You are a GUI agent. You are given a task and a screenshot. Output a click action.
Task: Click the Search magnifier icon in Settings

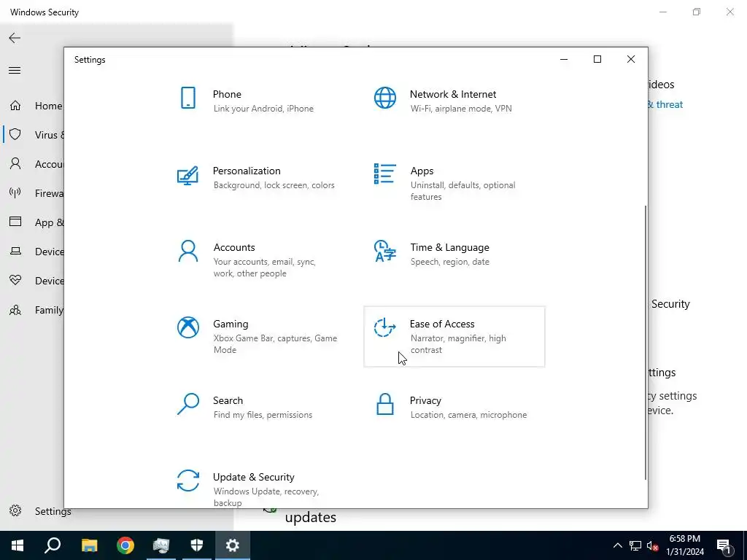(x=187, y=404)
